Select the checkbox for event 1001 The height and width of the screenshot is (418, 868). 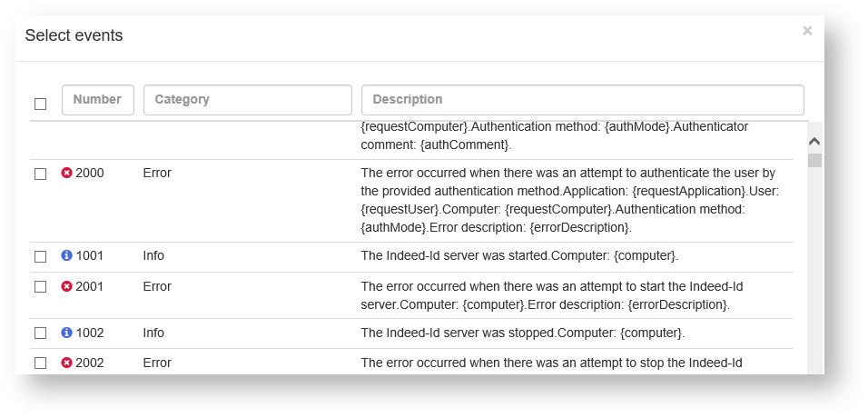click(40, 257)
